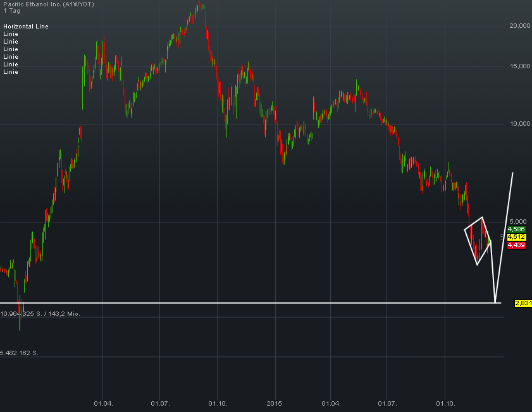This screenshot has width=532, height=412.
Task: Click the 10,000 level on the price scale
Action: pos(520,123)
